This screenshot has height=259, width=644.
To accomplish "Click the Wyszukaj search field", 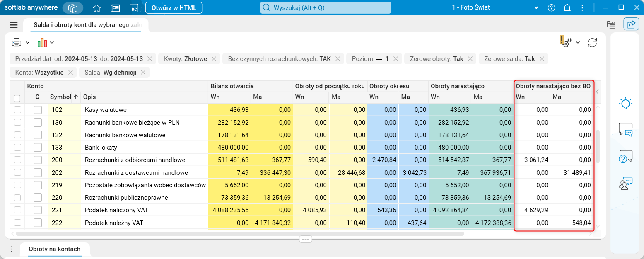I will [x=326, y=8].
